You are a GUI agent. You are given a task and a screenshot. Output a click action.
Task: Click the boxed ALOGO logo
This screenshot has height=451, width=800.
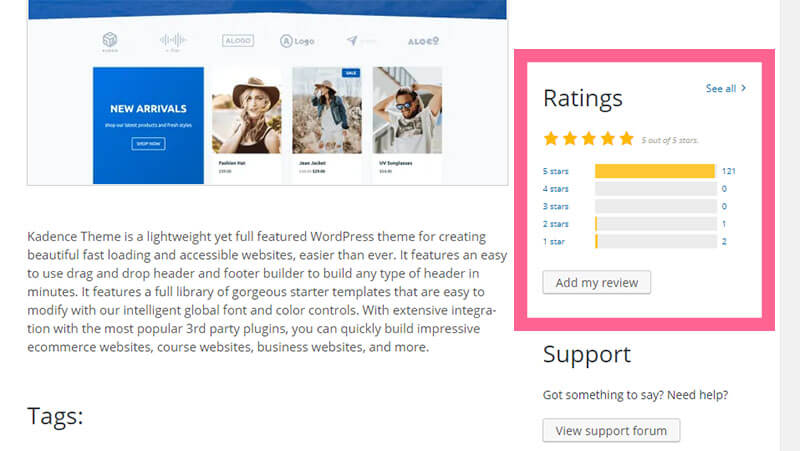point(238,41)
